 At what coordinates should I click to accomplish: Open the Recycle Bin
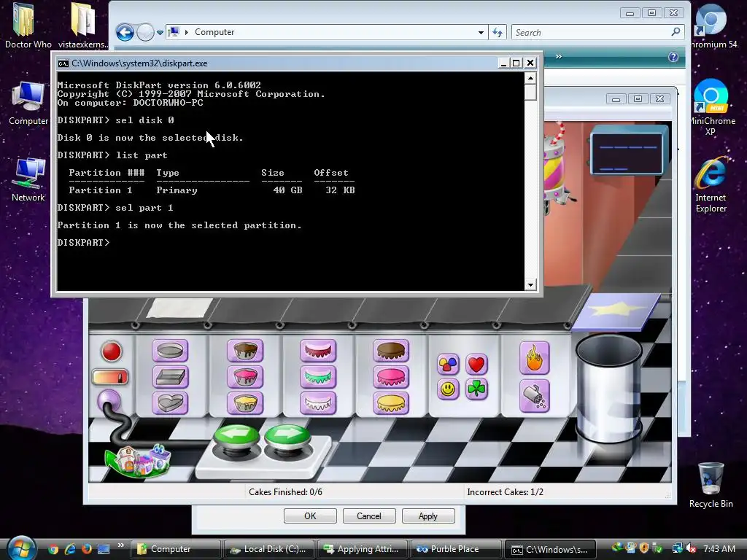[x=711, y=485]
